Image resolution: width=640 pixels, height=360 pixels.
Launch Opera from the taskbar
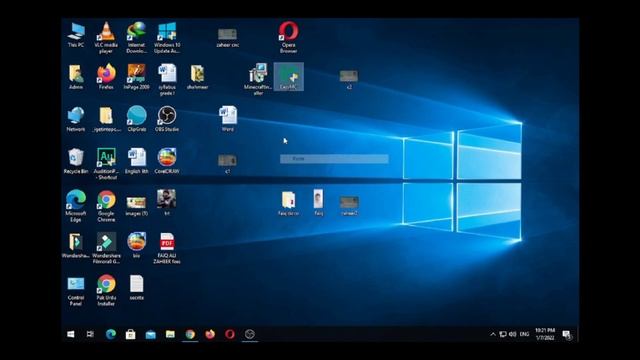coord(230,334)
